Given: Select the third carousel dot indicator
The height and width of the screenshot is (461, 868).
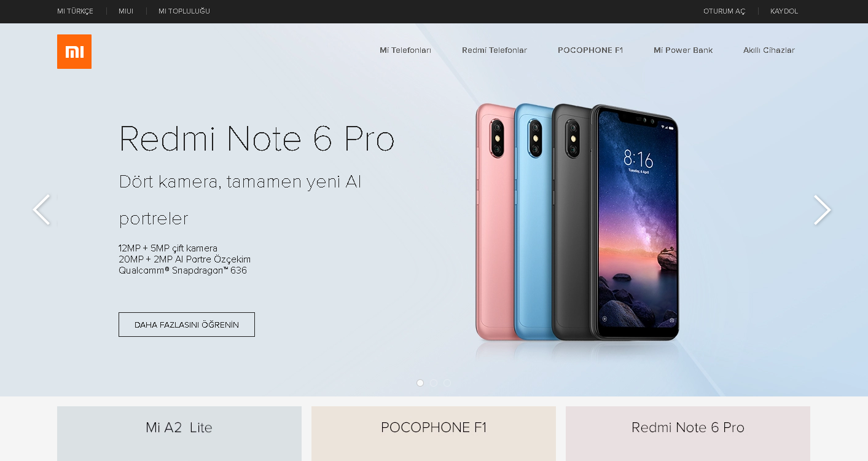Looking at the screenshot, I should (x=447, y=383).
